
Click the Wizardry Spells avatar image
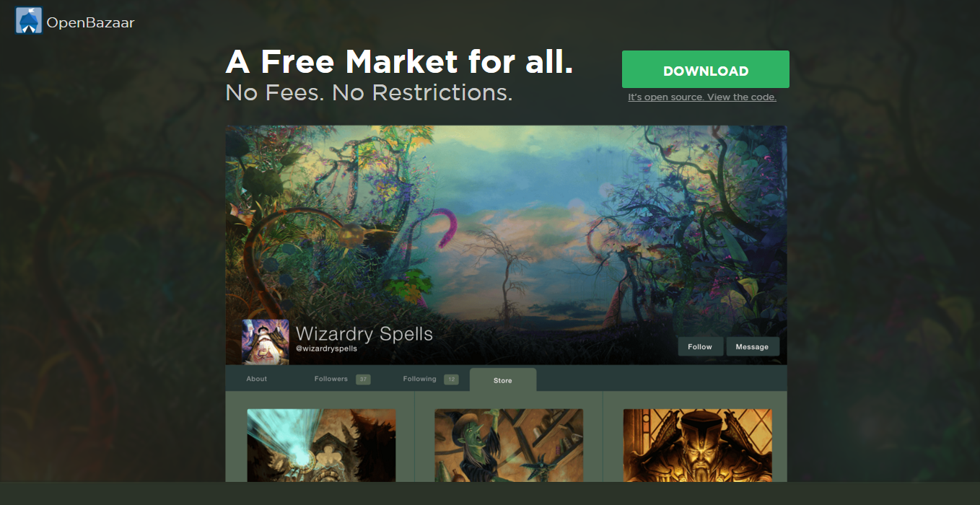(266, 341)
